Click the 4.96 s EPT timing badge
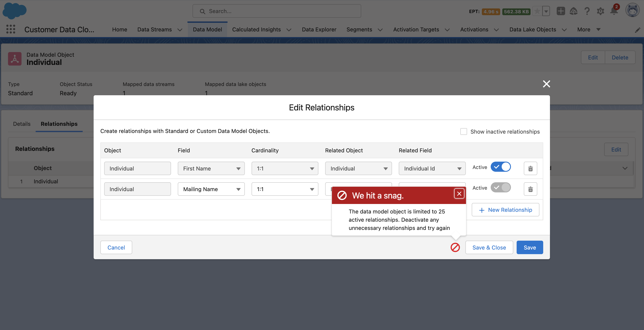The height and width of the screenshot is (330, 644). coord(491,12)
